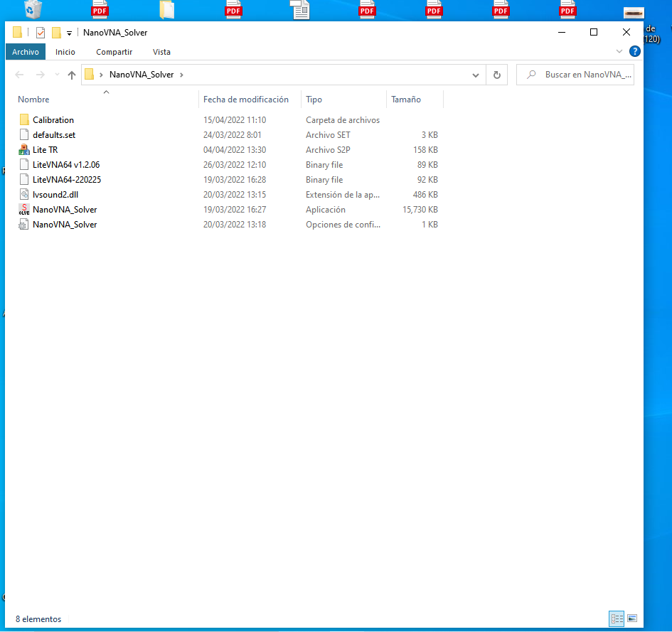Click the search box Buscar en NanoVNA
672x632 pixels.
575,75
